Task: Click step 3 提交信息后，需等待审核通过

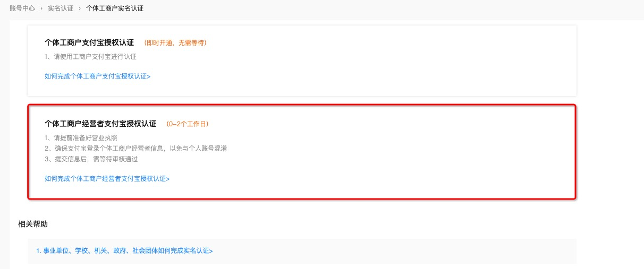Action: (91, 159)
